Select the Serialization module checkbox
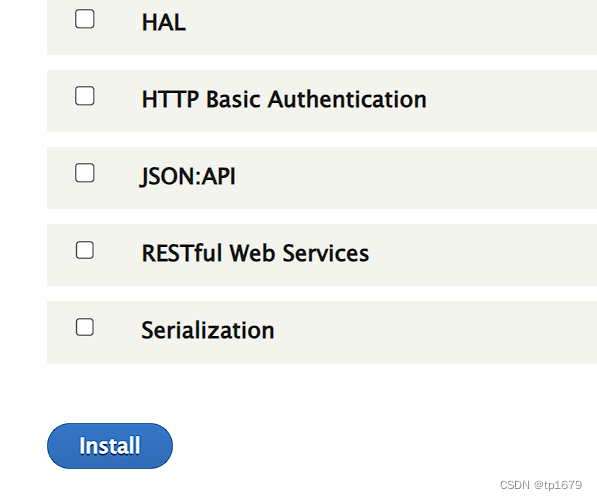This screenshot has height=500, width=597. 85,327
